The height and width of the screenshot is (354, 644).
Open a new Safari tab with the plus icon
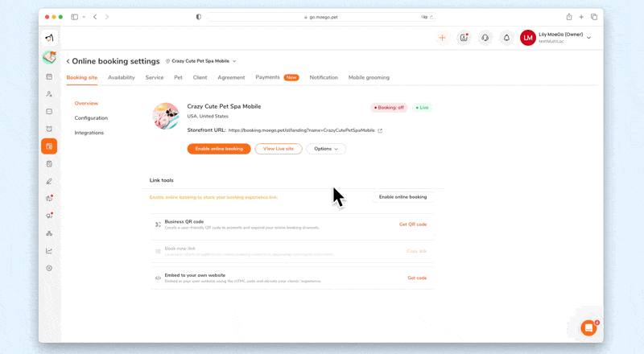[581, 17]
